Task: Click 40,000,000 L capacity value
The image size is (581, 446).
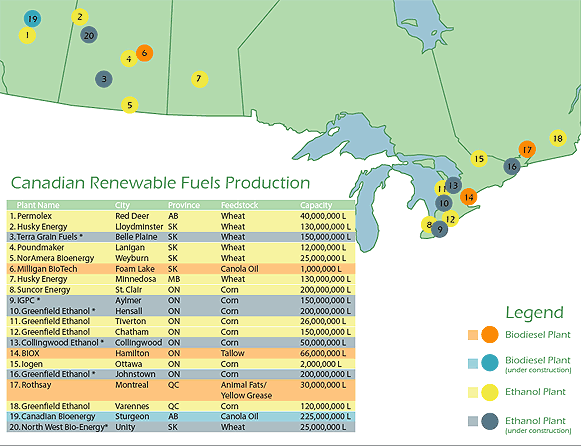Action: (323, 216)
